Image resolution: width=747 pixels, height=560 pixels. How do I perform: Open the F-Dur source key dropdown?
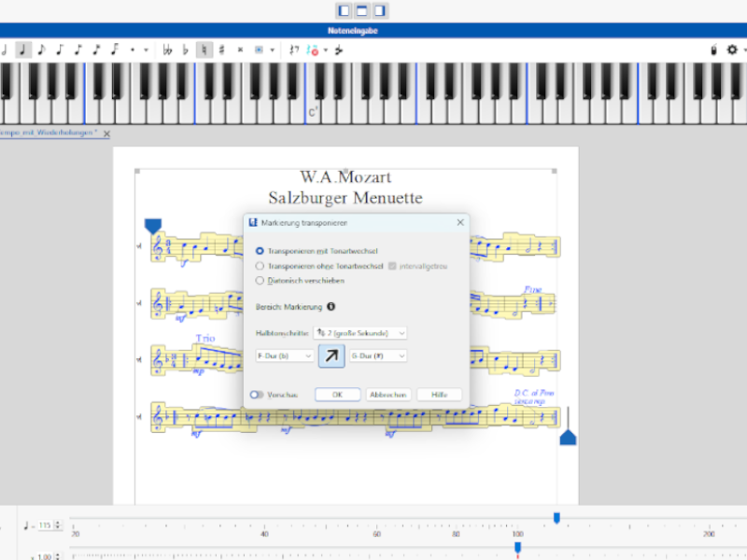click(284, 356)
